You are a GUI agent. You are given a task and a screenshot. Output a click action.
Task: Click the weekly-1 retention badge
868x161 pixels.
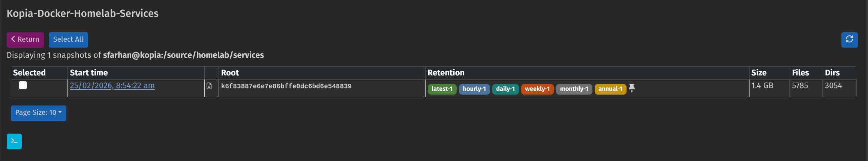click(537, 89)
